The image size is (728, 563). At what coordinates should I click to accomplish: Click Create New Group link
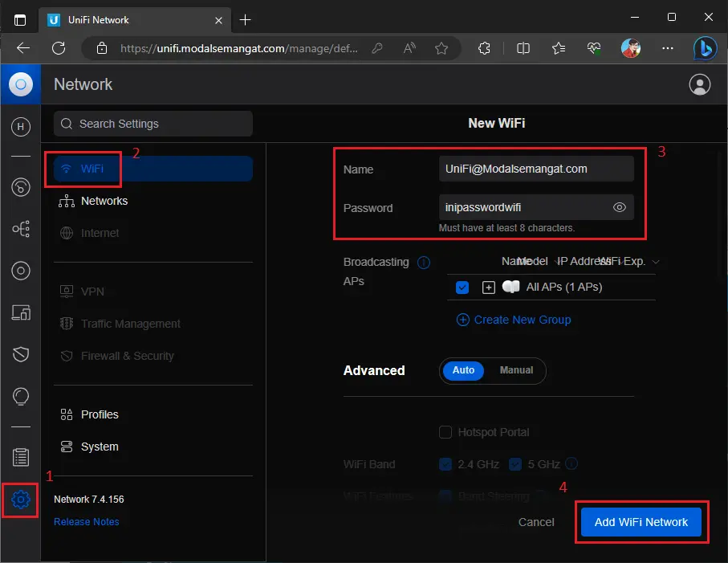(514, 320)
